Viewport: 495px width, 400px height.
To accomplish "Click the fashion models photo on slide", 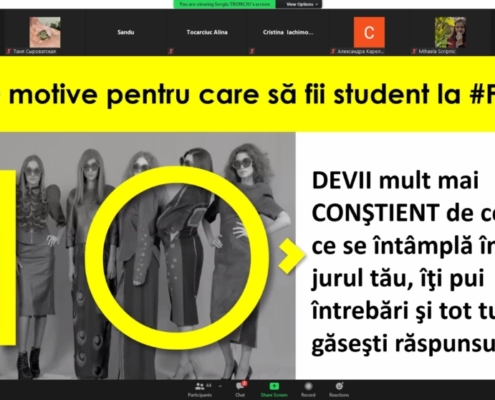I will [x=147, y=256].
